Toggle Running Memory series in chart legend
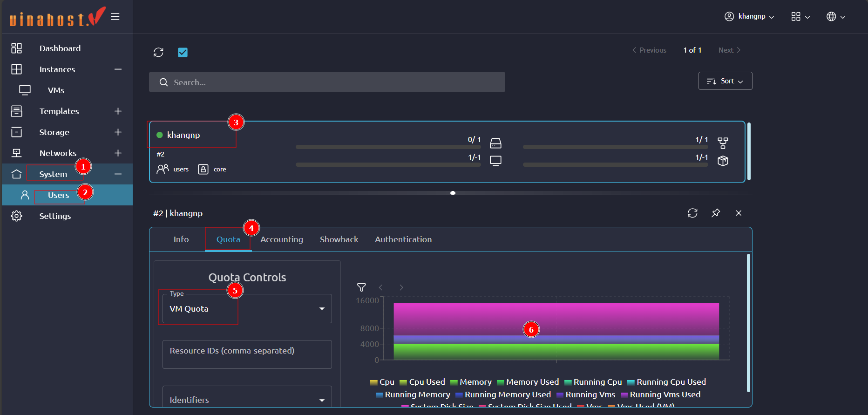Image resolution: width=868 pixels, height=415 pixels. pos(413,395)
